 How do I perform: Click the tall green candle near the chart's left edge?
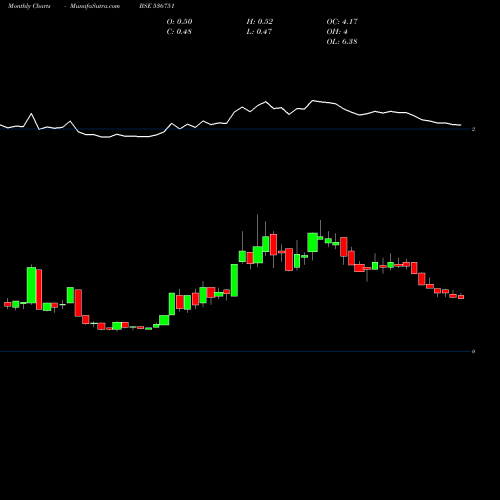coord(31,285)
